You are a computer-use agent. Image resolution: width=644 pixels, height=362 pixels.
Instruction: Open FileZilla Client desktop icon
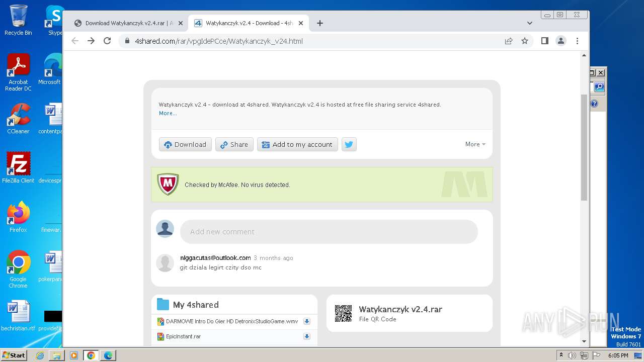click(x=18, y=167)
